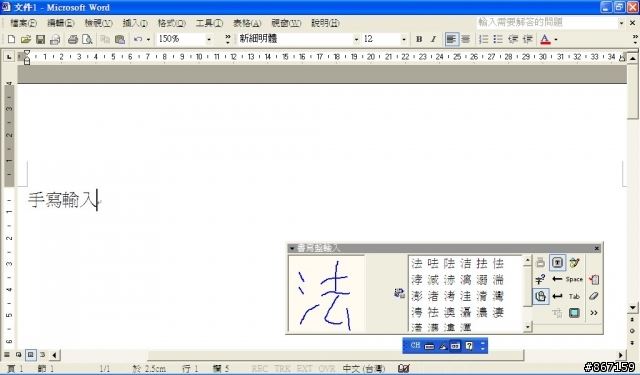
Task: Expand standard toolbar options chevron
Action: click(228, 39)
